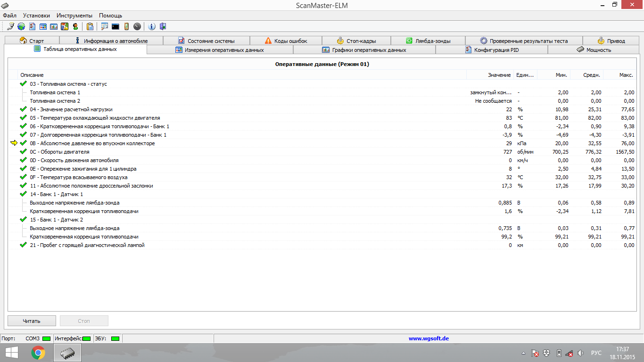Open Google Chrome from the taskbar
Screen dimensions: 644x362
[38, 353]
